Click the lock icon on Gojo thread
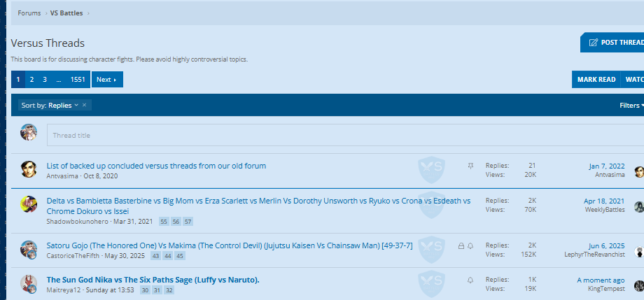Screen dimensions: 644x300 click(x=461, y=246)
